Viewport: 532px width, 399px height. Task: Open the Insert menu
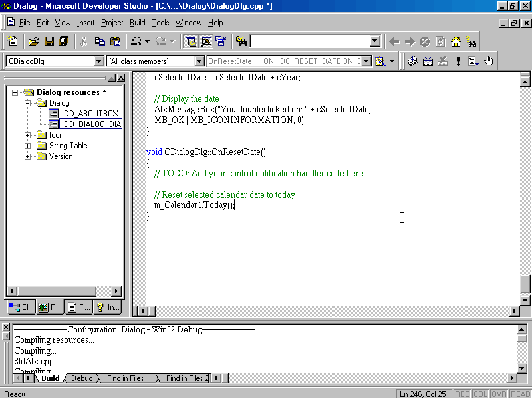tap(86, 23)
